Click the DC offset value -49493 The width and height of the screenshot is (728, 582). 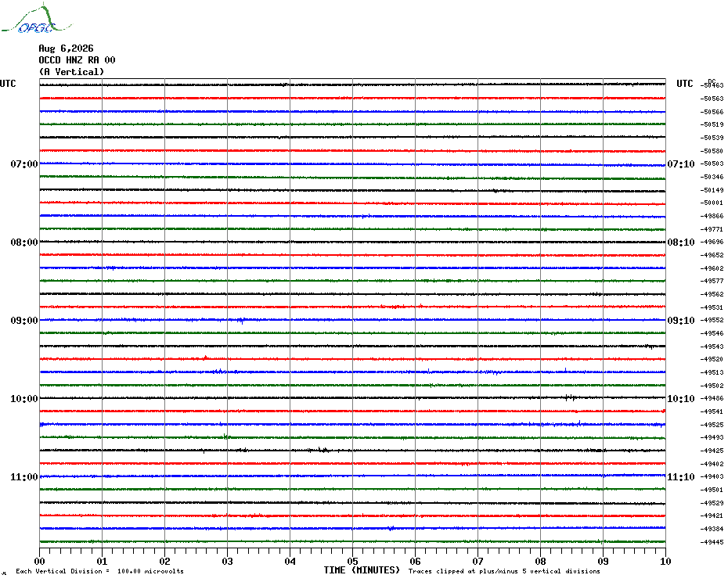coord(712,437)
